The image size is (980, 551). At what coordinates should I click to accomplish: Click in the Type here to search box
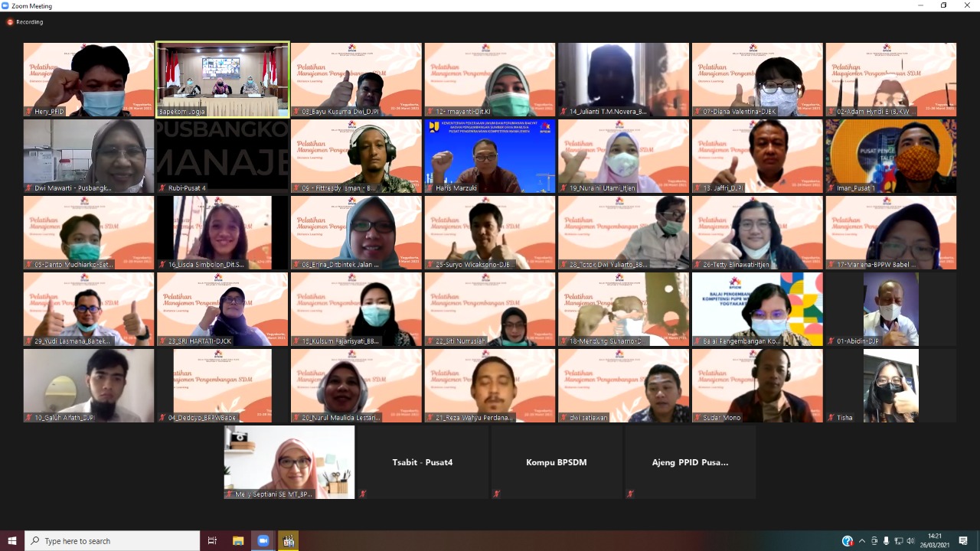click(115, 541)
